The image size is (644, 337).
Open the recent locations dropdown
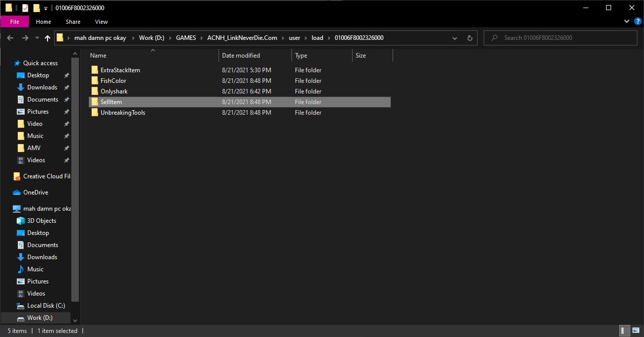click(37, 38)
